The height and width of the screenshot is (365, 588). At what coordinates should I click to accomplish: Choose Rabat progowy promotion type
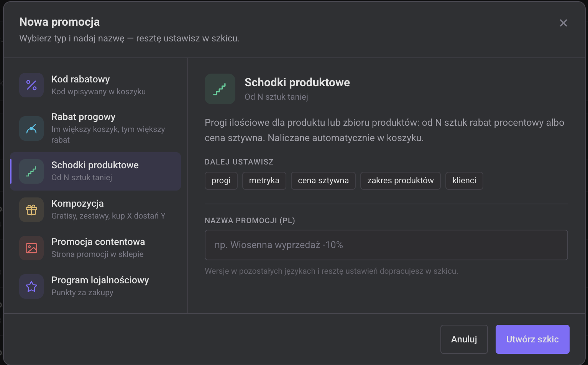[x=95, y=128]
